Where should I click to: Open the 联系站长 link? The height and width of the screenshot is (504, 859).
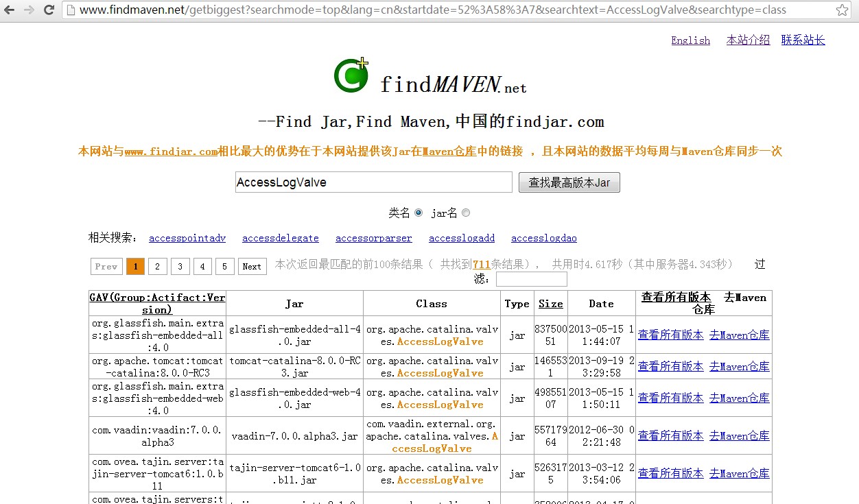tap(803, 40)
